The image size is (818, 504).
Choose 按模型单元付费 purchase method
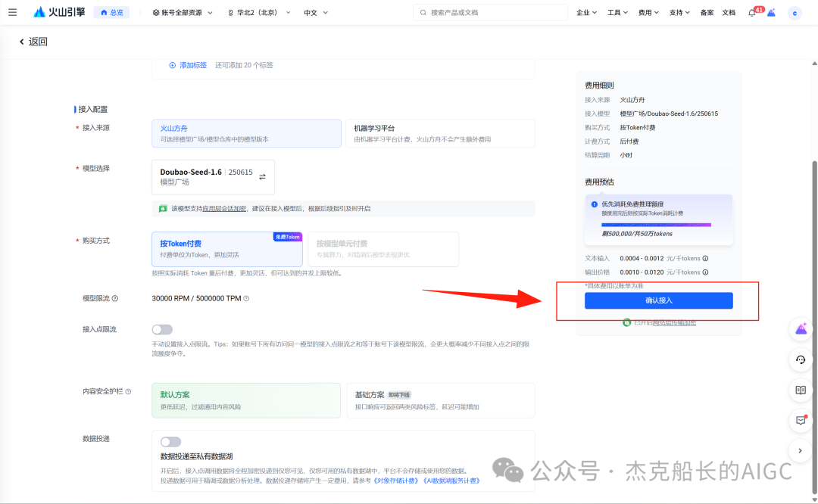pyautogui.click(x=383, y=249)
